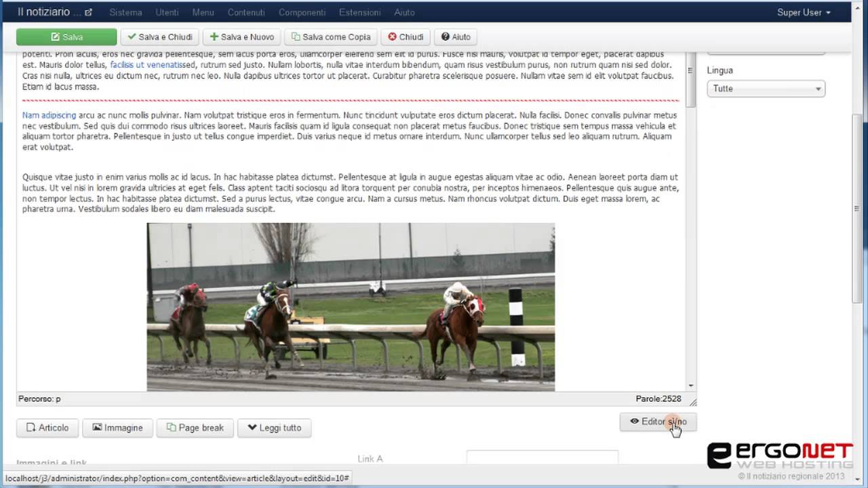Click the green Salva button
868x488 pixels.
coord(66,37)
